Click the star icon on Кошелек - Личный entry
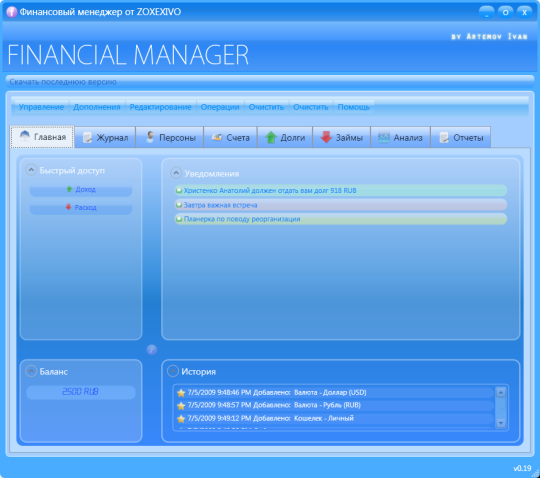The width and height of the screenshot is (540, 478). coord(181,419)
